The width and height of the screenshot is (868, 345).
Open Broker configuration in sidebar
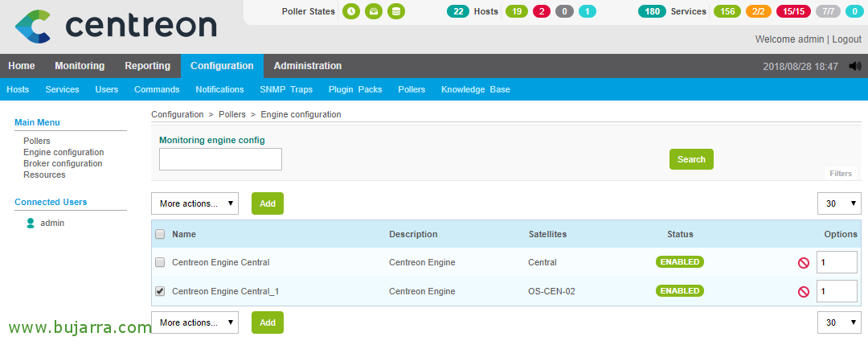click(x=63, y=163)
